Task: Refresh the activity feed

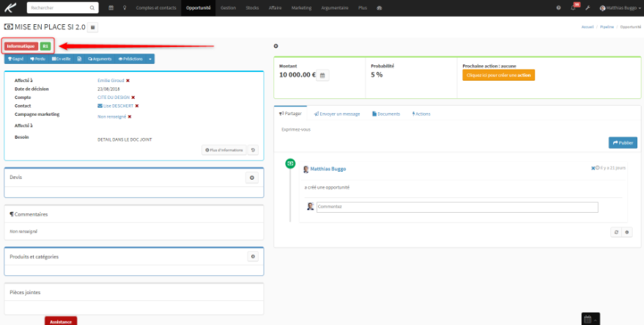Action: 616,232
